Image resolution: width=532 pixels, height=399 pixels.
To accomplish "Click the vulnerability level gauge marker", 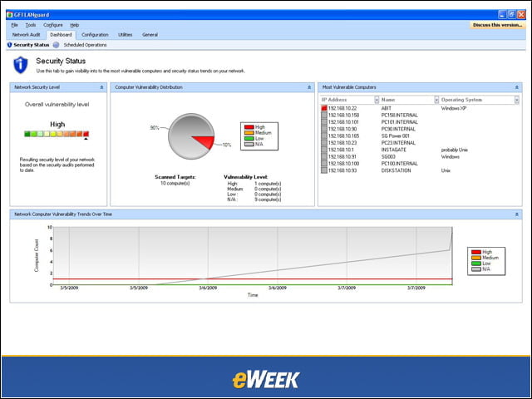I will point(86,139).
